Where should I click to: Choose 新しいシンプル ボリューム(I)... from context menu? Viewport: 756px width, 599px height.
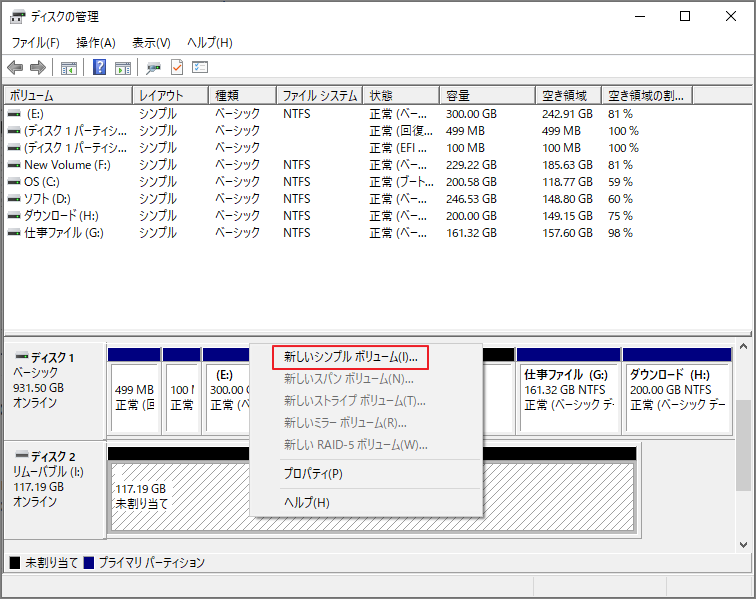351,357
